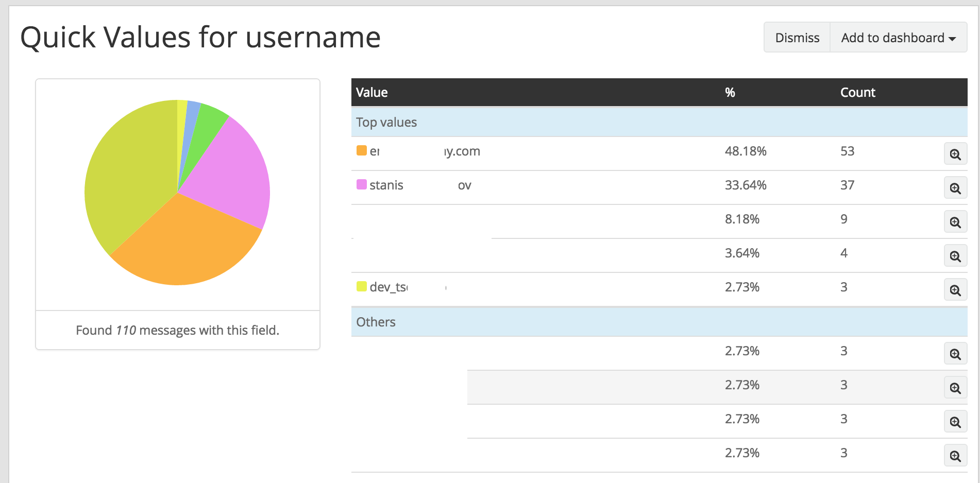Screen dimensions: 980x483
Task: Click magnifier icon in second Others row
Action: pyautogui.click(x=955, y=388)
